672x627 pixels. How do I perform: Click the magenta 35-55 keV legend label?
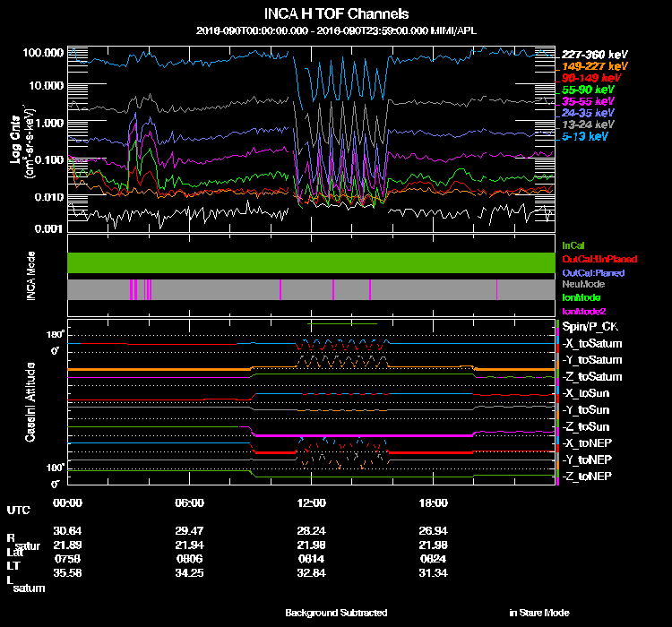click(x=588, y=102)
